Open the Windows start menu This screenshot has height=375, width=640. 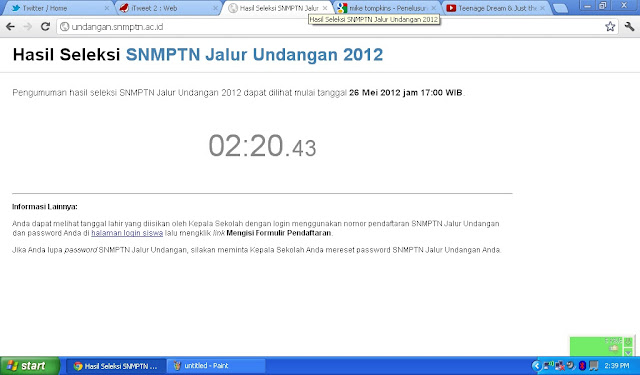coord(30,366)
